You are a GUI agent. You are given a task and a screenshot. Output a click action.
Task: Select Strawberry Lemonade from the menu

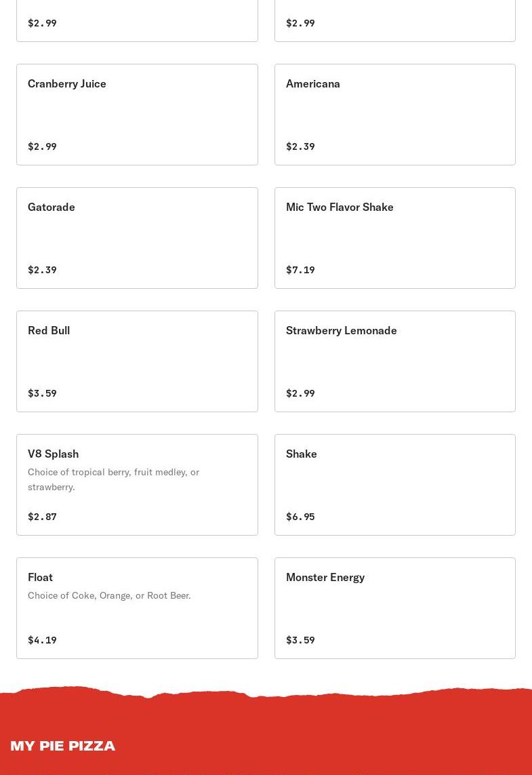394,361
